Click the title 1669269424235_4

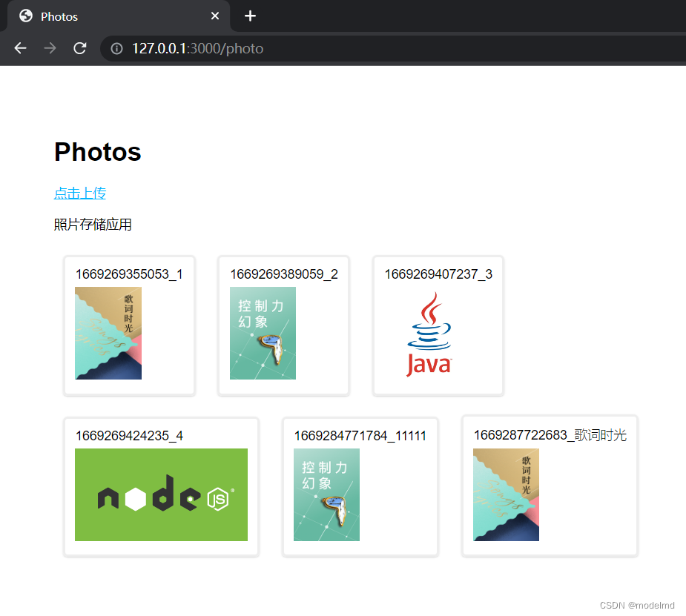(x=129, y=436)
